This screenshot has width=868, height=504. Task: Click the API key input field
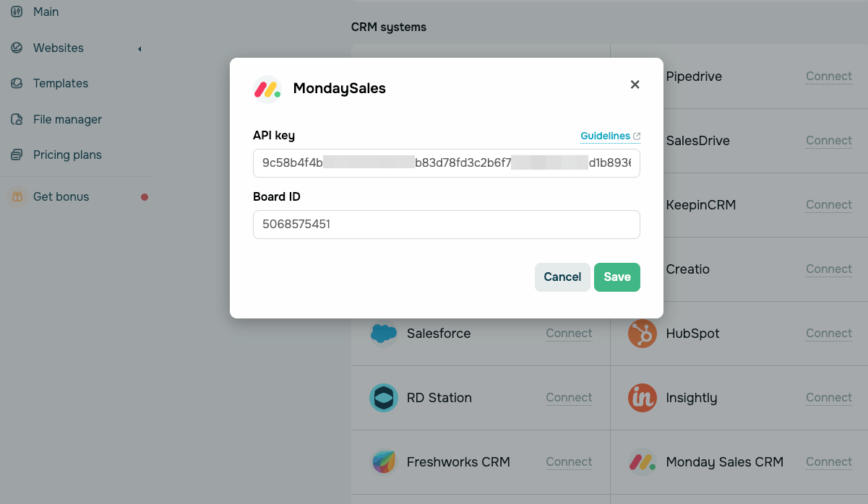coord(446,163)
